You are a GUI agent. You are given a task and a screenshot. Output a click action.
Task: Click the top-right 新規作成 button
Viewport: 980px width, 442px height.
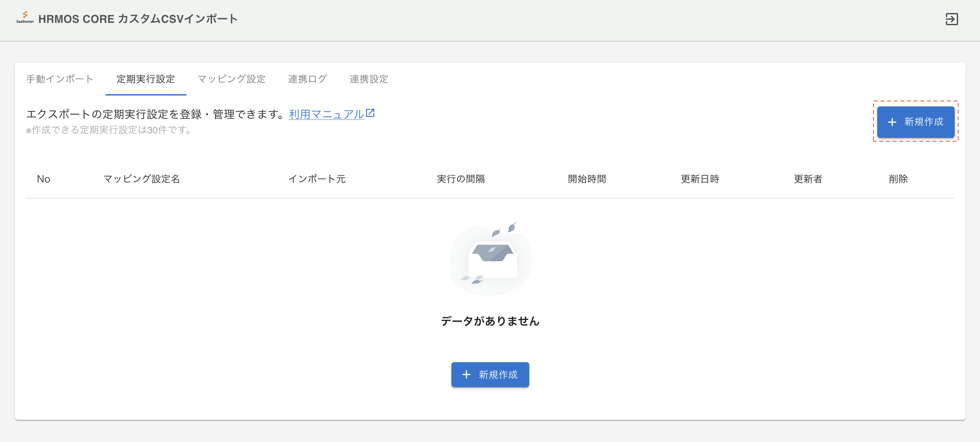916,122
